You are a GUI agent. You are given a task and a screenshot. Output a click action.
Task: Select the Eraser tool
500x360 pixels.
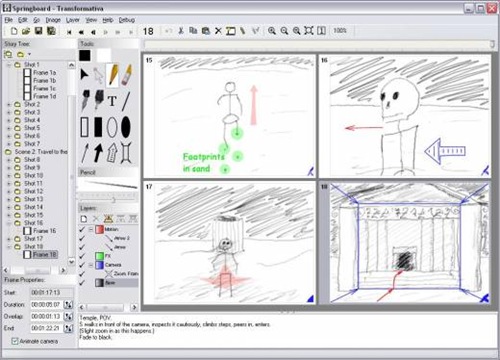127,75
